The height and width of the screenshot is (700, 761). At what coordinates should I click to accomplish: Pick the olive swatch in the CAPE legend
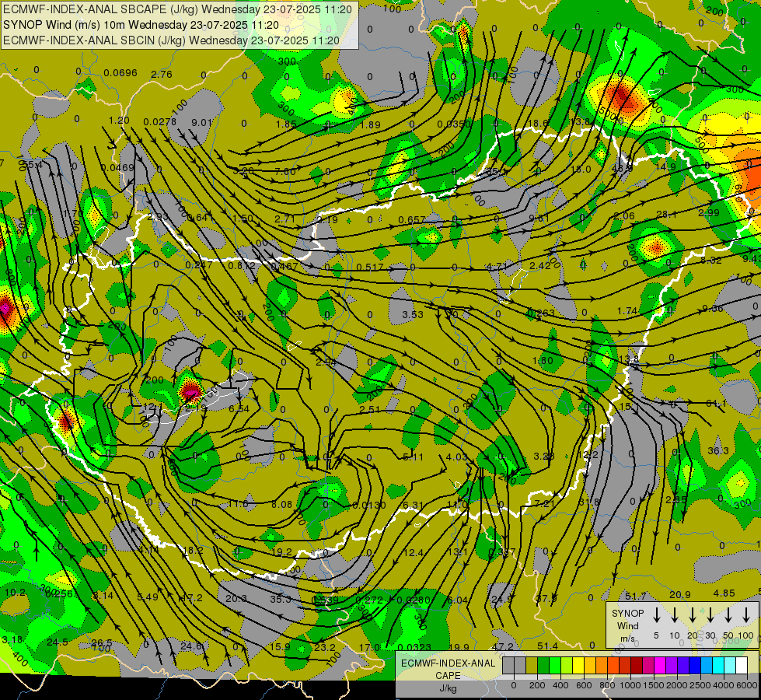click(532, 666)
